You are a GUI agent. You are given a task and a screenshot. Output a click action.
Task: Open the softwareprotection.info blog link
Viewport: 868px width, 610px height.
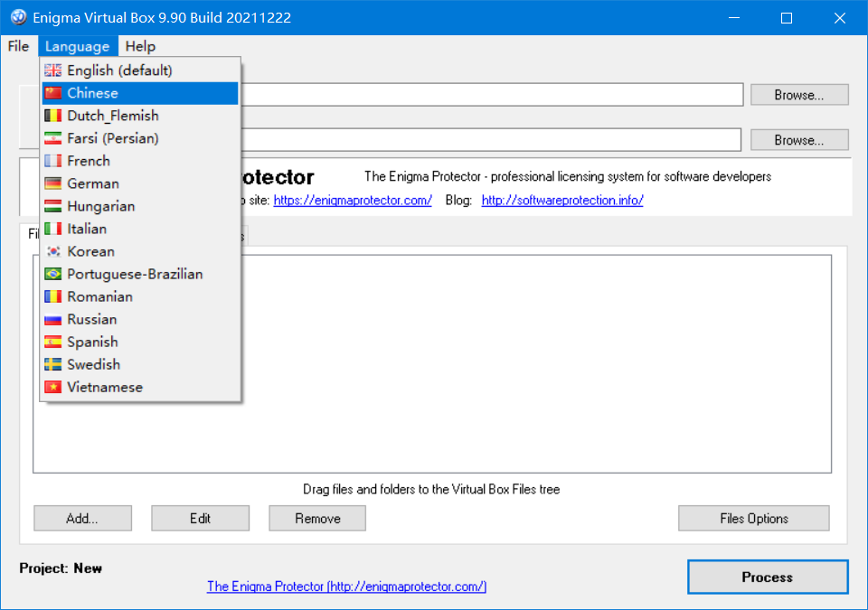tap(561, 201)
